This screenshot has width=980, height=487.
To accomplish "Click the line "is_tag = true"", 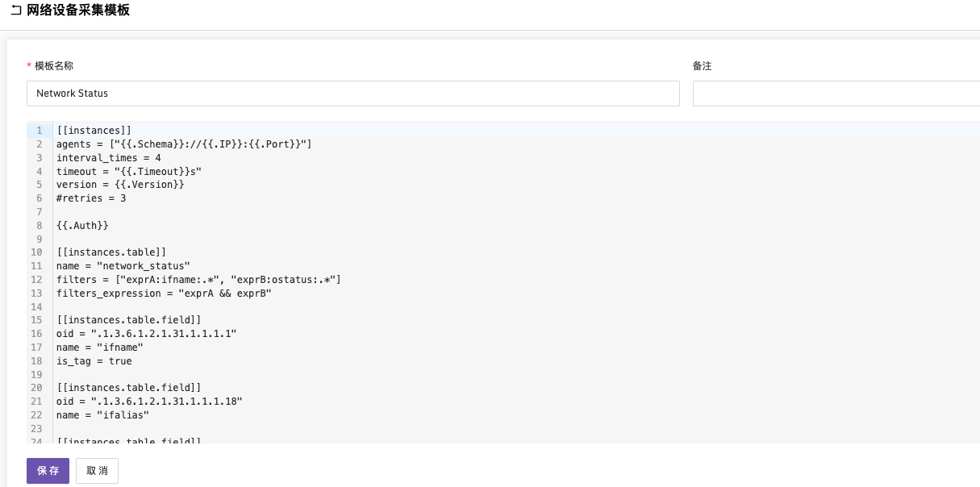I will point(94,361).
